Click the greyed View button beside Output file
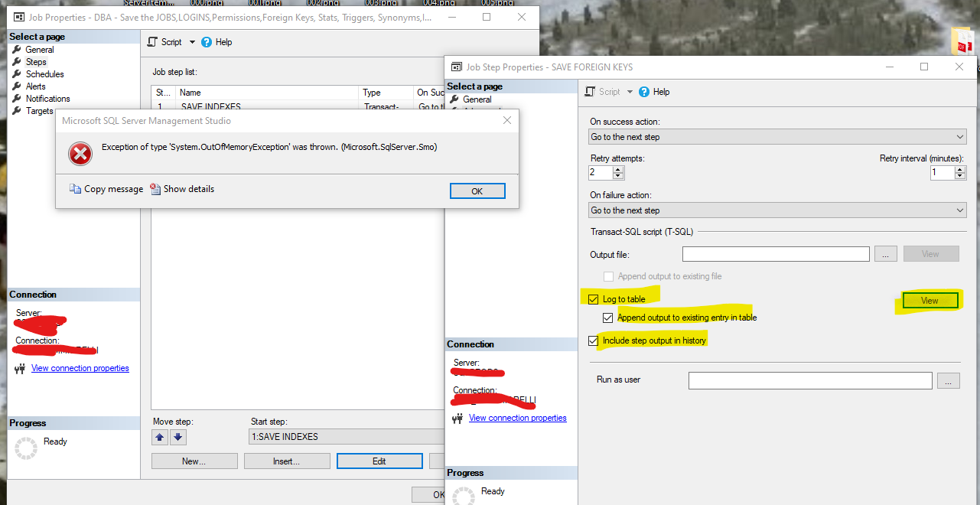This screenshot has height=505, width=980. coord(931,254)
